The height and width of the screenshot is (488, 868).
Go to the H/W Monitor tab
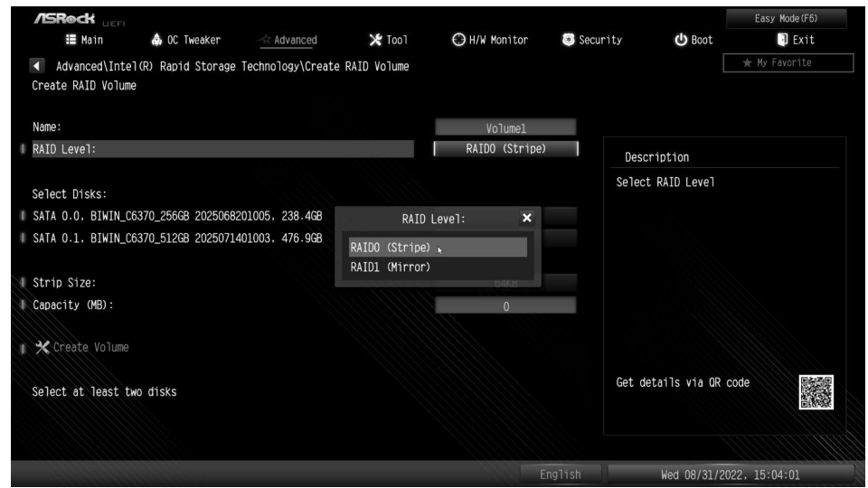488,40
